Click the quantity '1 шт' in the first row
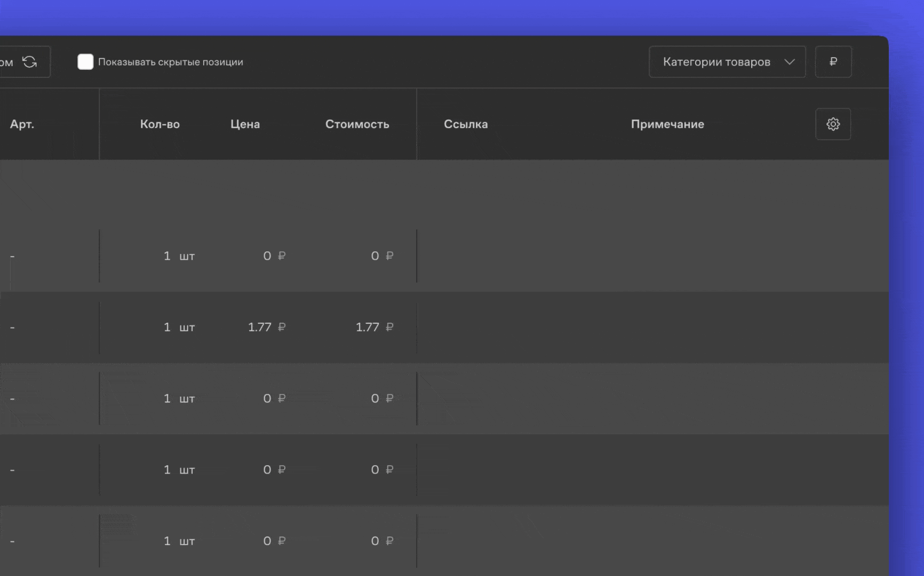Screen dimensions: 924x576 point(179,256)
